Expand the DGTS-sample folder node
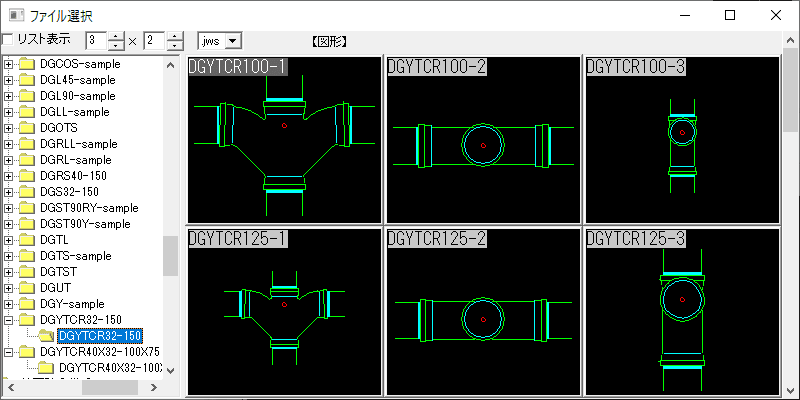Viewport: 800px width, 400px height. (8, 256)
